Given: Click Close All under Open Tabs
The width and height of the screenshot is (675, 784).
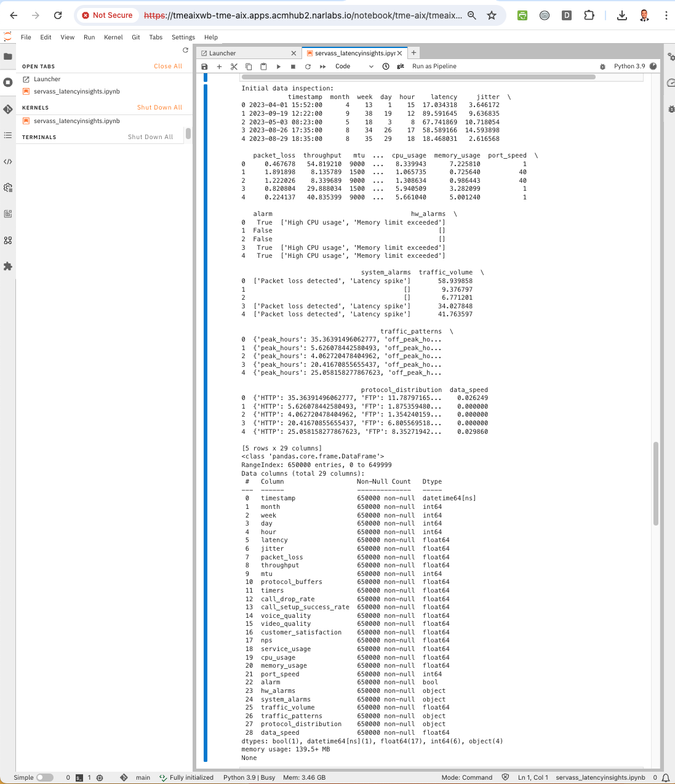Looking at the screenshot, I should (168, 66).
